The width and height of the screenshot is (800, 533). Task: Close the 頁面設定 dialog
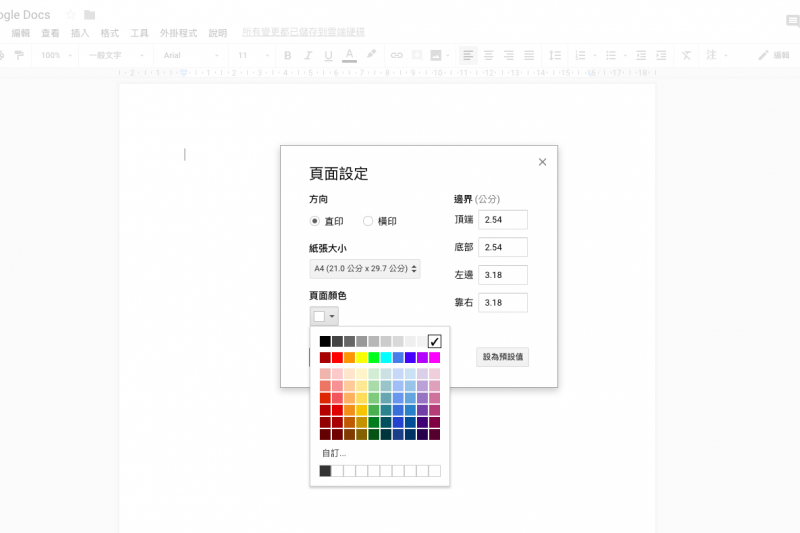542,162
